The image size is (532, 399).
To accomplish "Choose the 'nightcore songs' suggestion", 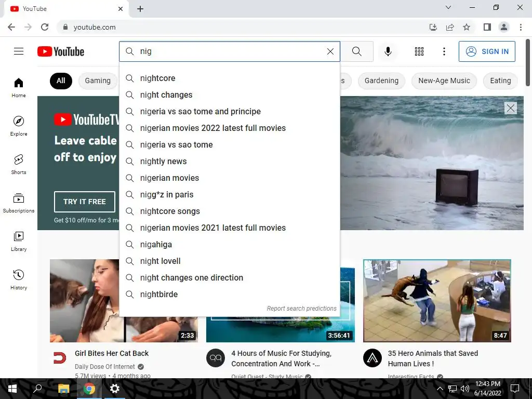I will pos(229,211).
